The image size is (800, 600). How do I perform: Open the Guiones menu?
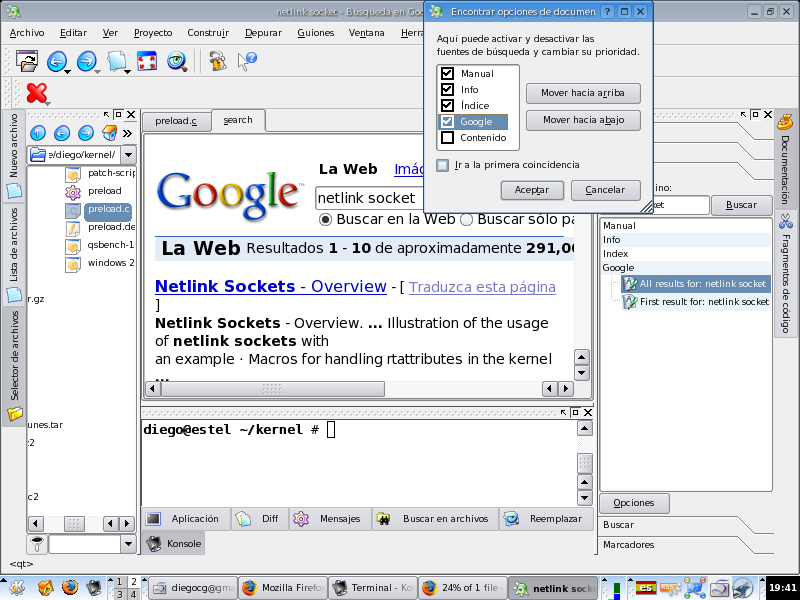coord(316,33)
